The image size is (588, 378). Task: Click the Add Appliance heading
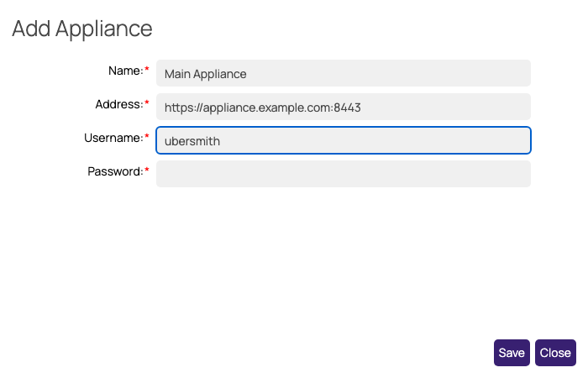[82, 29]
